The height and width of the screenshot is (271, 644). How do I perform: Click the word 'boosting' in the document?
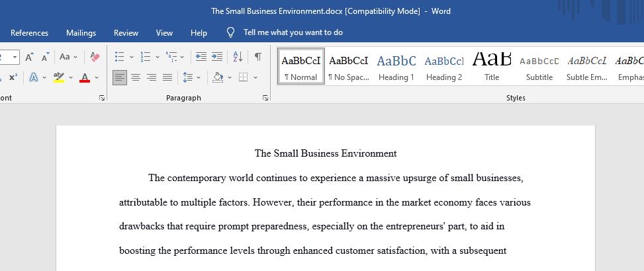point(138,251)
